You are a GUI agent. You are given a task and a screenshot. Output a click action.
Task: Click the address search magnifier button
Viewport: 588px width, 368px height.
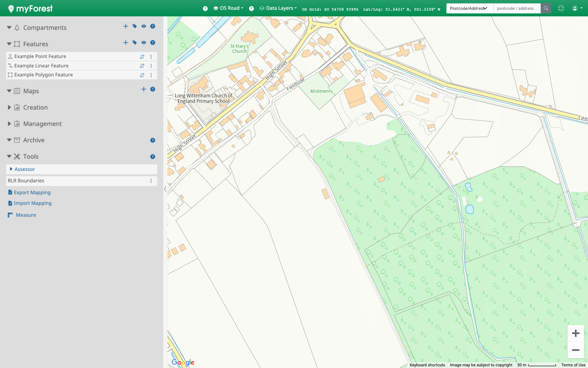pos(546,8)
